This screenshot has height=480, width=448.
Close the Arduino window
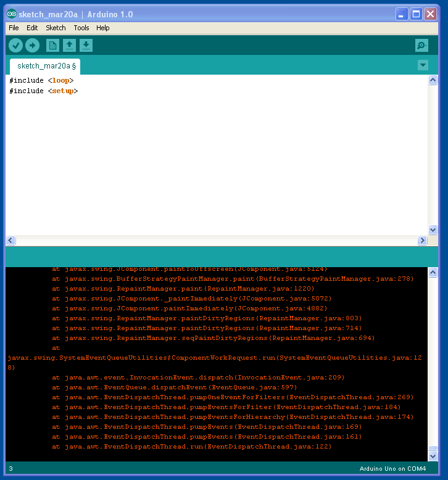430,14
